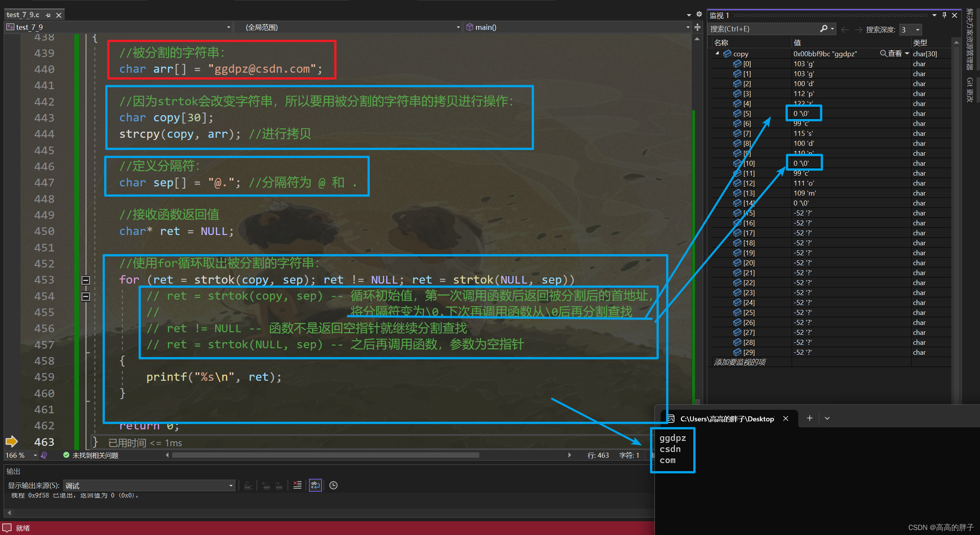Open the search depth dropdown
Image resolution: width=980 pixels, height=535 pixels.
coord(918,29)
